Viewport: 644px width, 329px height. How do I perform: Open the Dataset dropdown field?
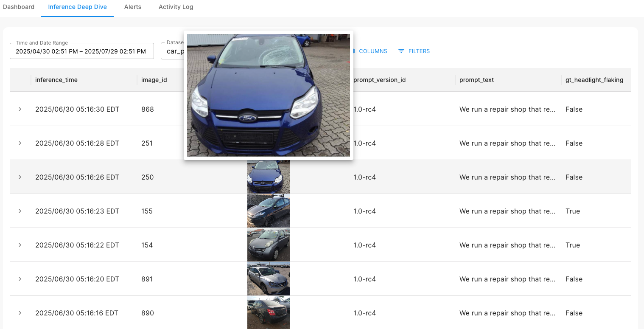(173, 51)
